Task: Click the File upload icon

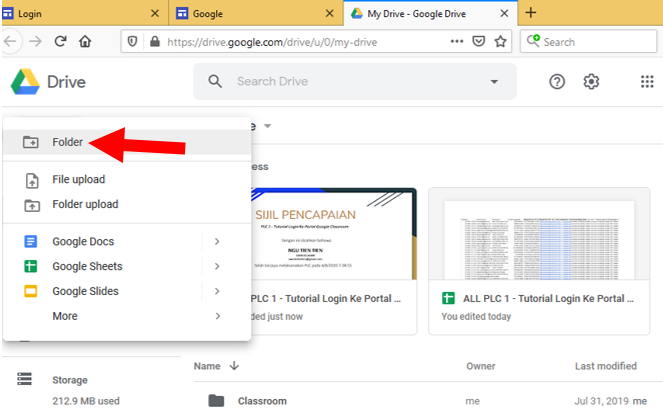Action: (x=32, y=181)
